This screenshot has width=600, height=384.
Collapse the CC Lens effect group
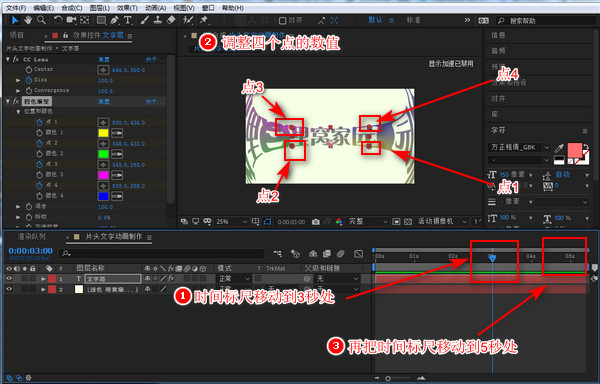coord(8,59)
